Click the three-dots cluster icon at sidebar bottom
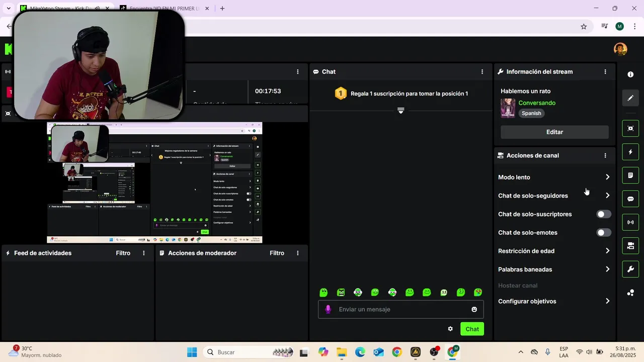This screenshot has height=362, width=644. 630,293
